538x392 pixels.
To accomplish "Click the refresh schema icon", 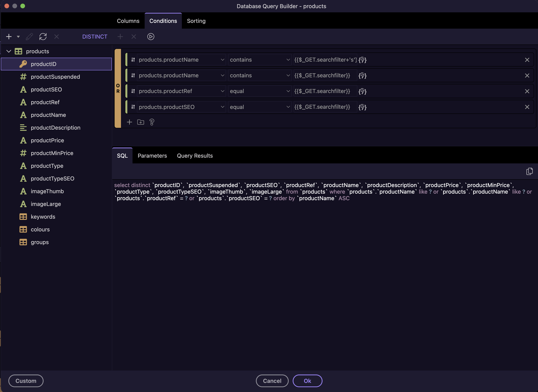I will 43,37.
